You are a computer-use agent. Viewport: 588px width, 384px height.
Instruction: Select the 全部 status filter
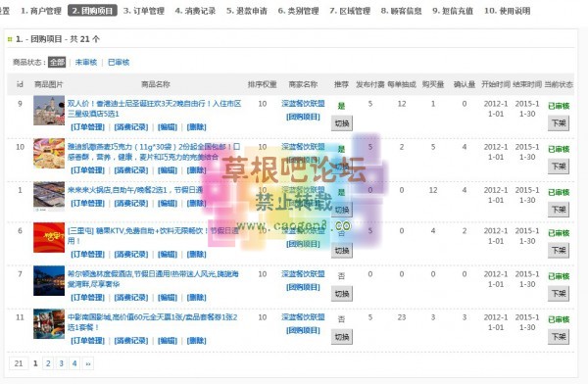click(x=57, y=62)
